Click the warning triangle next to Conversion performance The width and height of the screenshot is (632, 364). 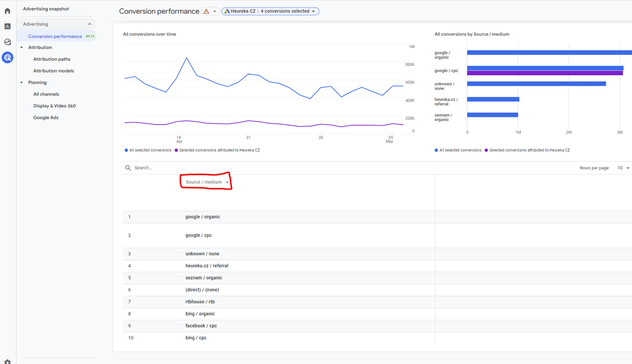pyautogui.click(x=205, y=11)
